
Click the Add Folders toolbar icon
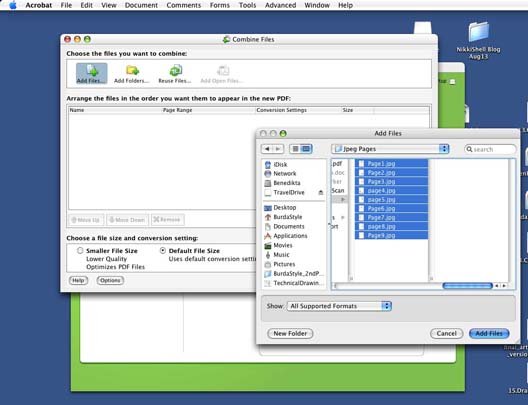pos(131,74)
